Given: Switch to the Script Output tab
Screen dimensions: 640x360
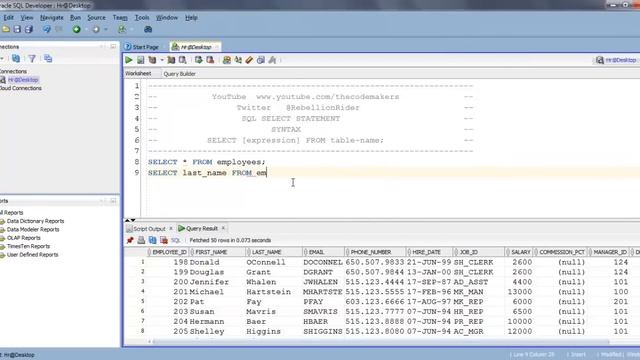Looking at the screenshot, I should 146,229.
